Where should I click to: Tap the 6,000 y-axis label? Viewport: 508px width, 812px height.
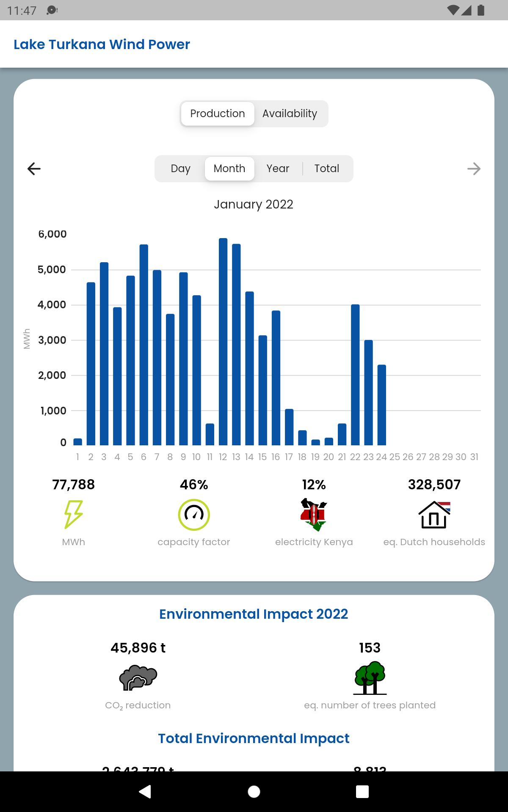tap(52, 234)
